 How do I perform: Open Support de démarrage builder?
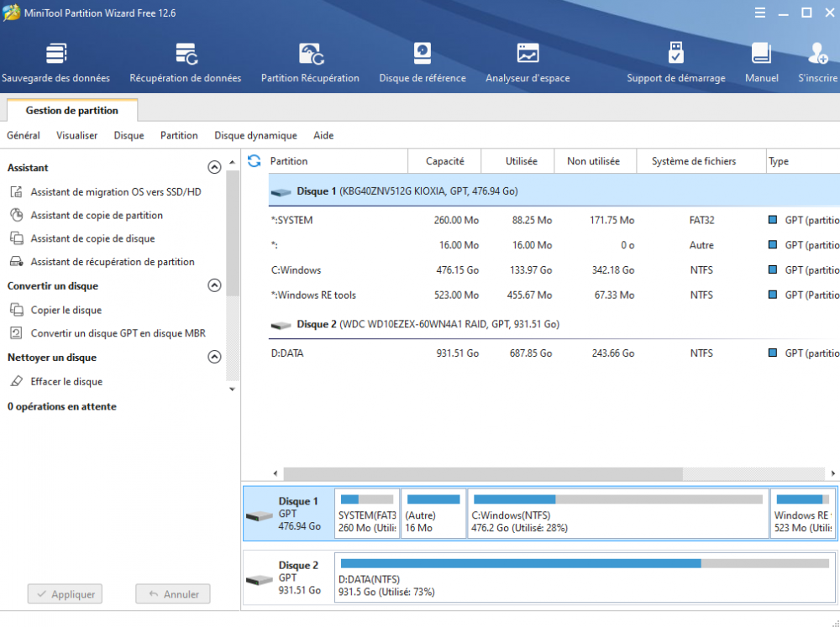675,63
